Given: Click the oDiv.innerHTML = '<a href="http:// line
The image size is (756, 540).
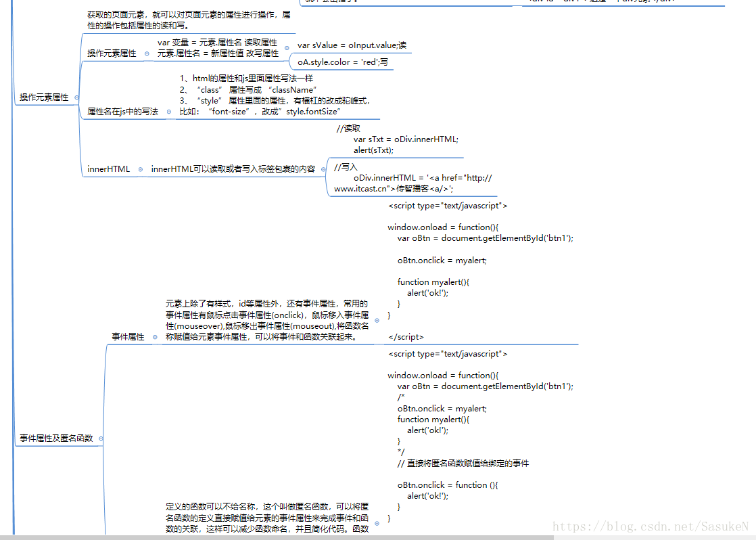Looking at the screenshot, I should point(423,177).
